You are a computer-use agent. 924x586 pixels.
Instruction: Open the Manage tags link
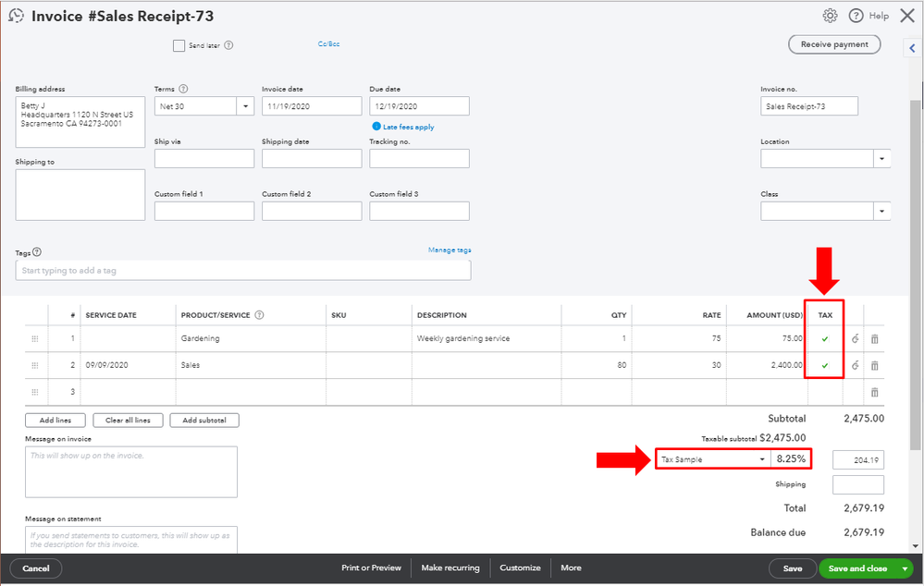[450, 250]
